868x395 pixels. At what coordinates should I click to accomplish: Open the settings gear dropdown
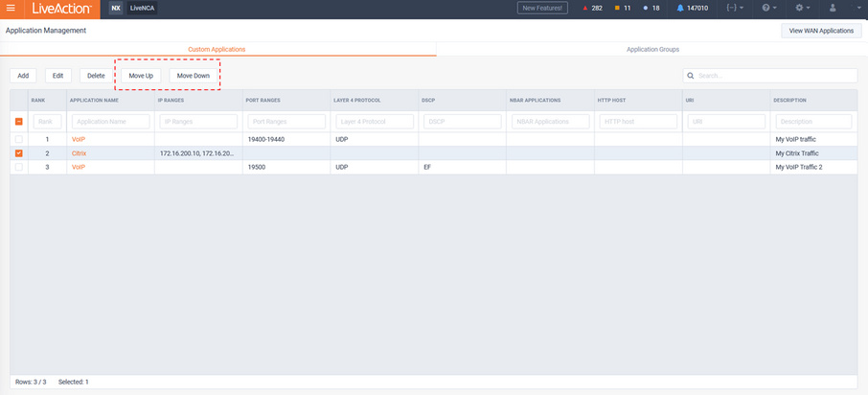pyautogui.click(x=803, y=9)
